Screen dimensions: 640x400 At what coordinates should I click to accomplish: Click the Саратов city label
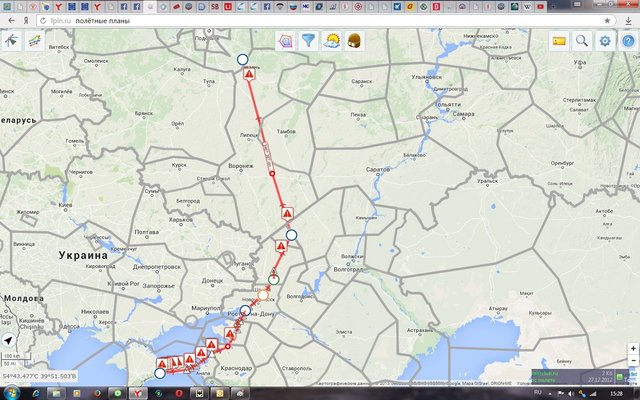378,169
